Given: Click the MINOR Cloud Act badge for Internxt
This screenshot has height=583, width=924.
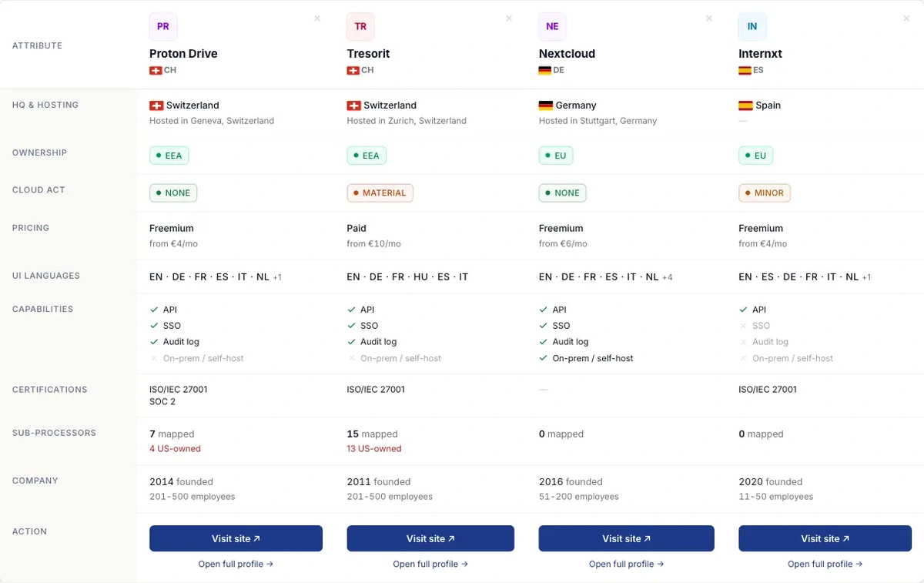Looking at the screenshot, I should (765, 193).
